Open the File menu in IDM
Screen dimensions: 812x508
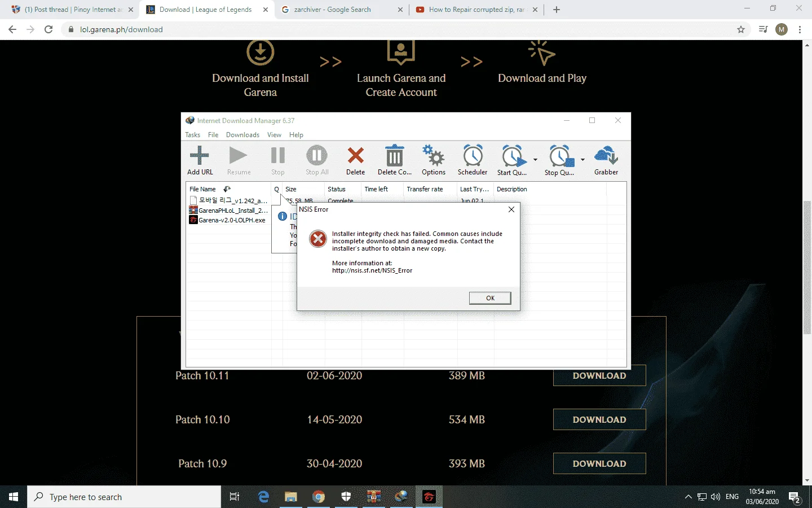(x=213, y=135)
